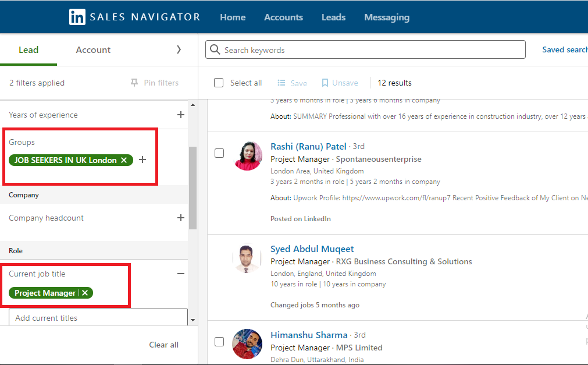This screenshot has width=588, height=365.
Task: Click the Unsave bookmark icon
Action: pyautogui.click(x=325, y=83)
